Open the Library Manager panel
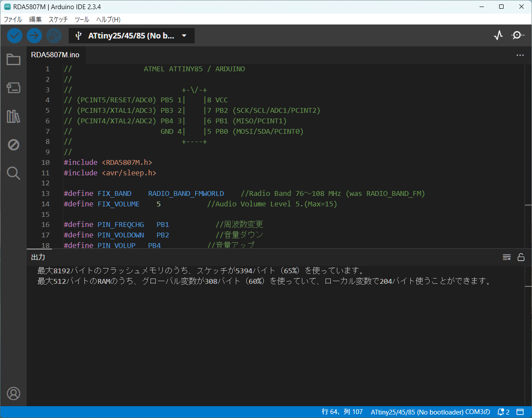 pyautogui.click(x=14, y=116)
